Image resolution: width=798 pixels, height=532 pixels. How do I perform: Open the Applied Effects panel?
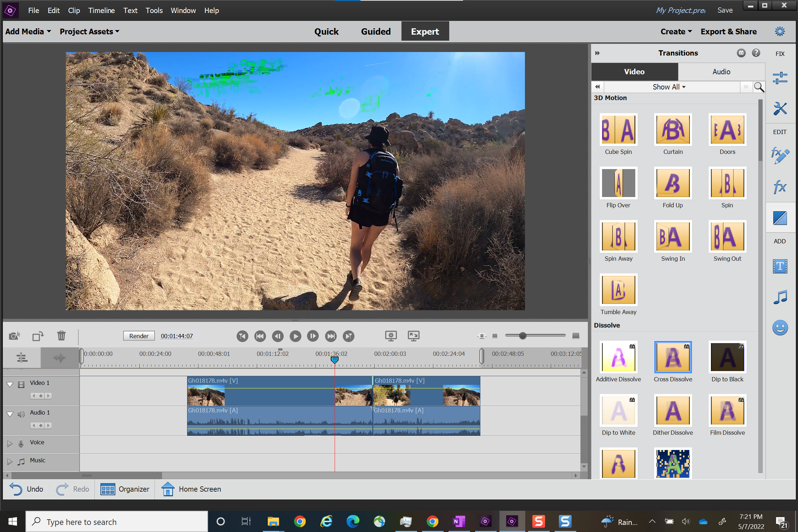780,155
